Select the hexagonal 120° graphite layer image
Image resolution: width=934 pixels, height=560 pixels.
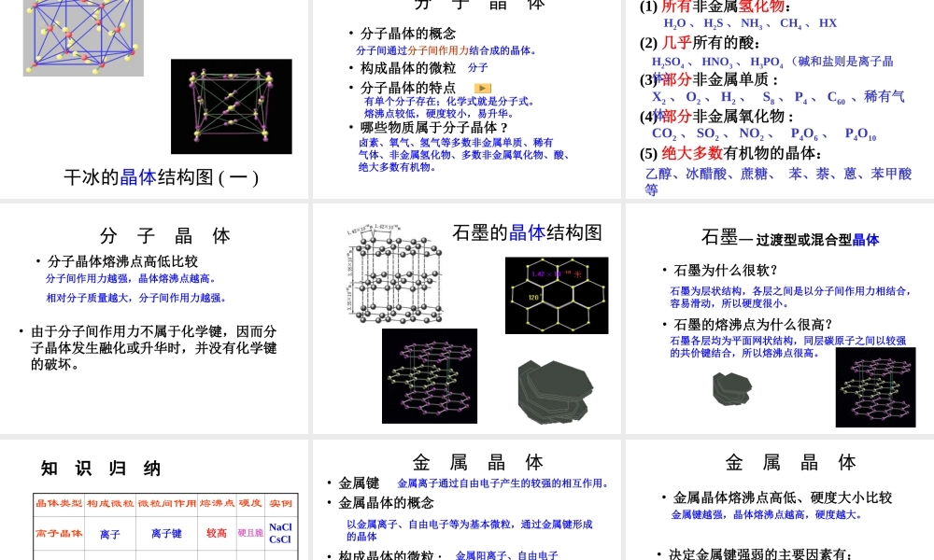tap(557, 295)
